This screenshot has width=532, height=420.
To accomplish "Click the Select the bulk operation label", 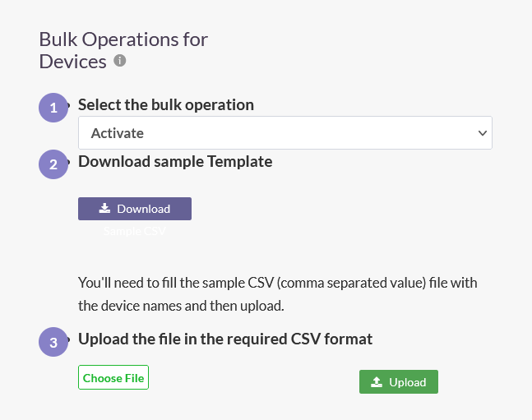I will coord(166,105).
